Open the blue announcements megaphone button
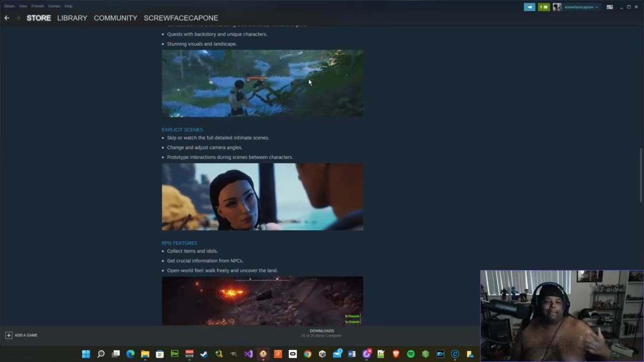644x362 pixels. (529, 7)
